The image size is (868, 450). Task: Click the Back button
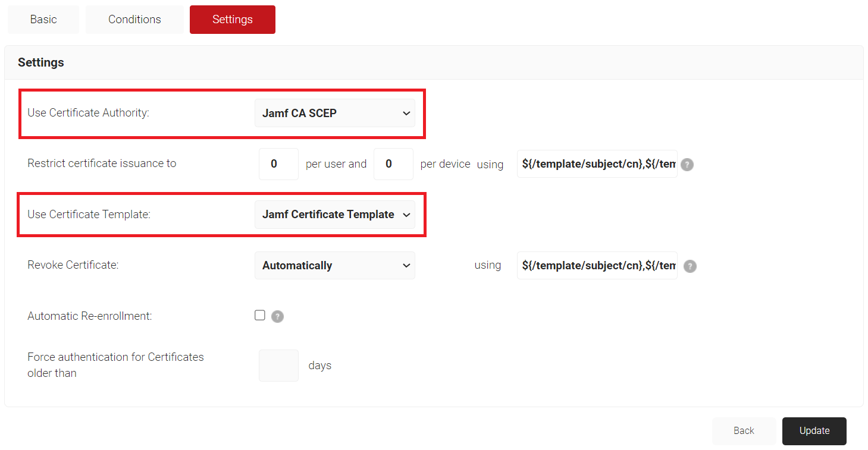[744, 431]
